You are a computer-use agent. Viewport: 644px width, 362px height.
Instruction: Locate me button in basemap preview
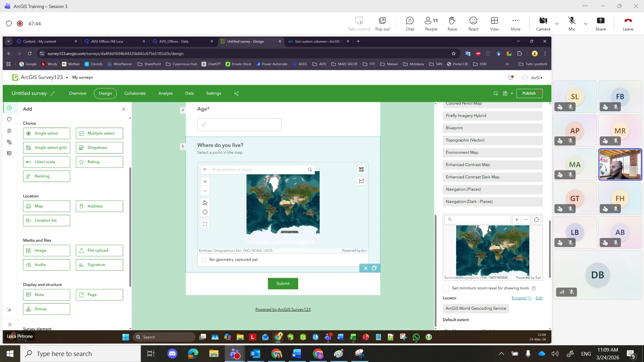(x=536, y=220)
